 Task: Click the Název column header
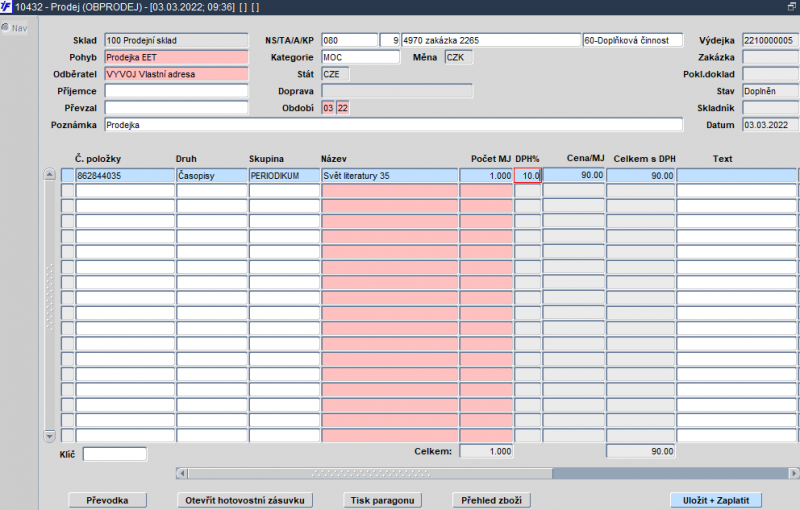click(x=334, y=159)
